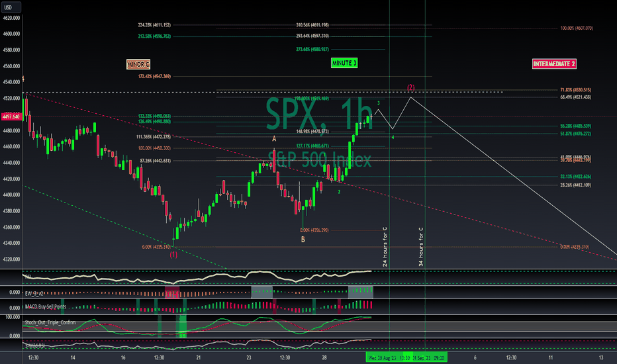Image resolution: width=617 pixels, height=364 pixels.
Task: Click the 148.98% (4478.573) Fibonacci label
Action: coord(312,132)
